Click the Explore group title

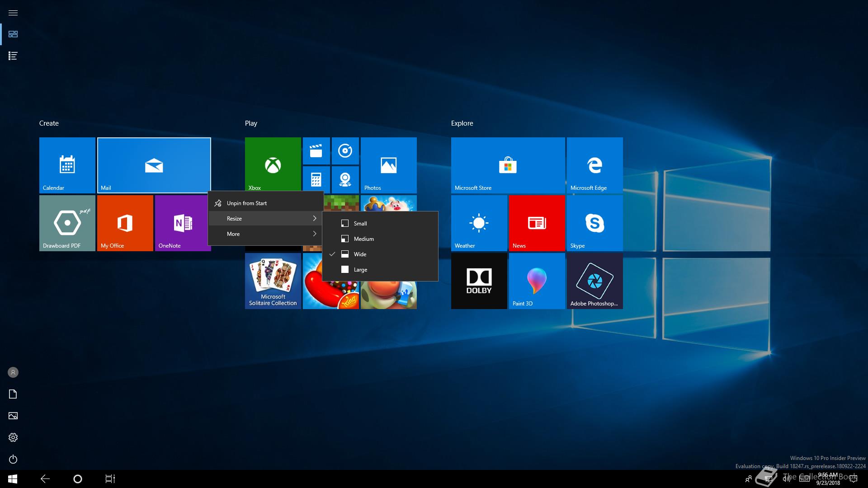[462, 123]
